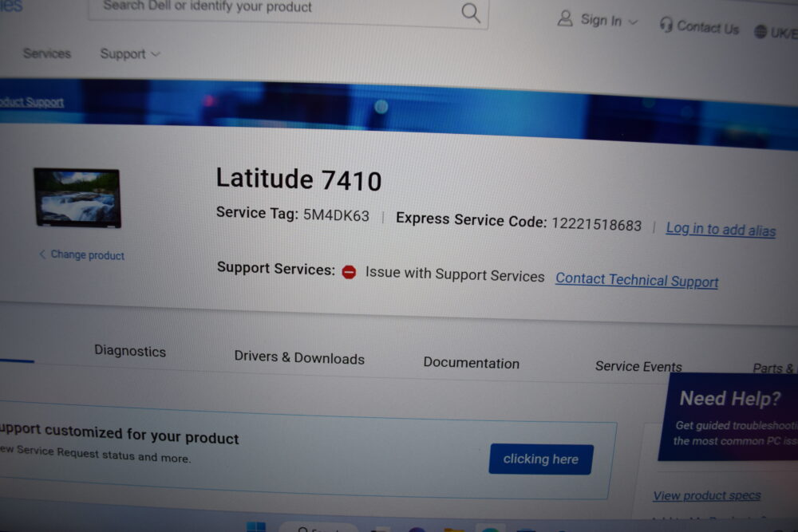Click the red support issue icon
The width and height of the screenshot is (798, 532).
(350, 272)
